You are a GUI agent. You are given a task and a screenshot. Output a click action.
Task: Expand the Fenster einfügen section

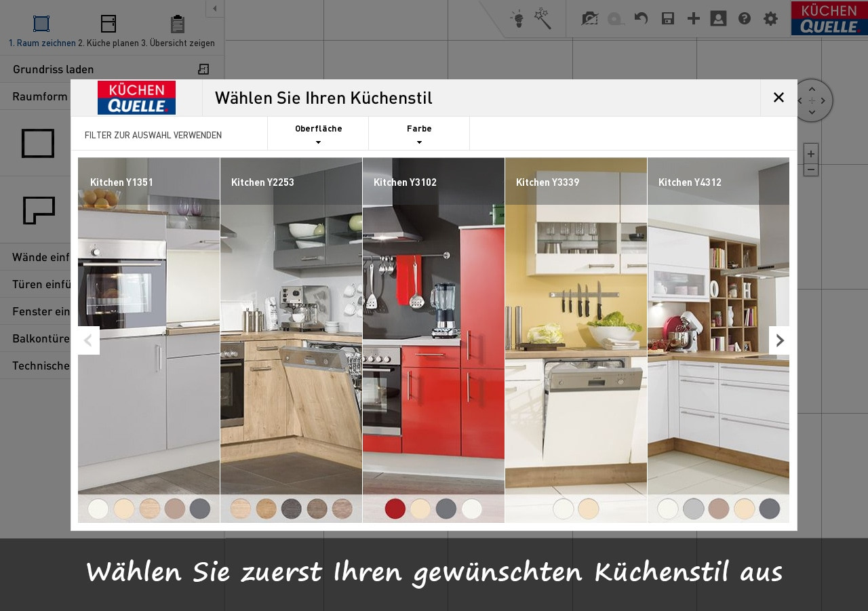point(35,311)
